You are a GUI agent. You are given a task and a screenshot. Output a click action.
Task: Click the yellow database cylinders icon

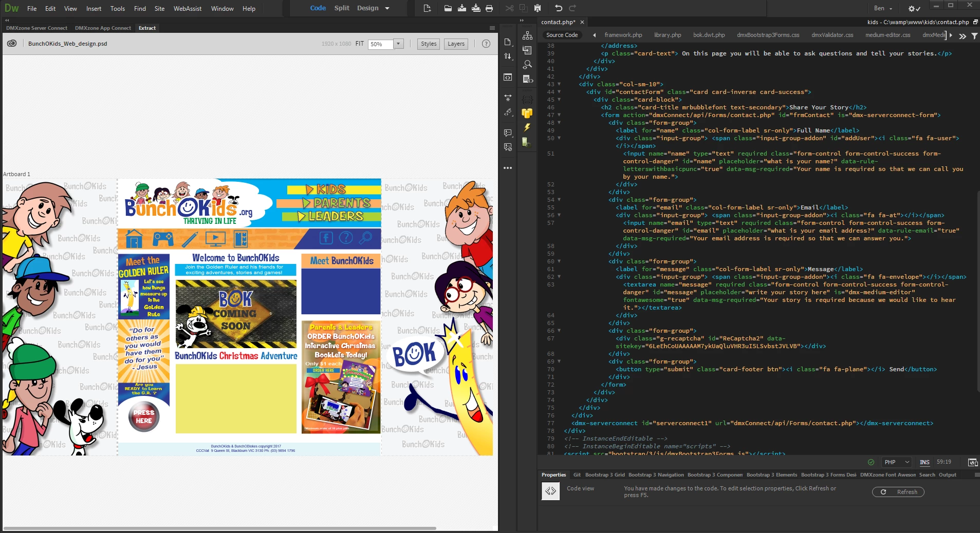pos(527,113)
